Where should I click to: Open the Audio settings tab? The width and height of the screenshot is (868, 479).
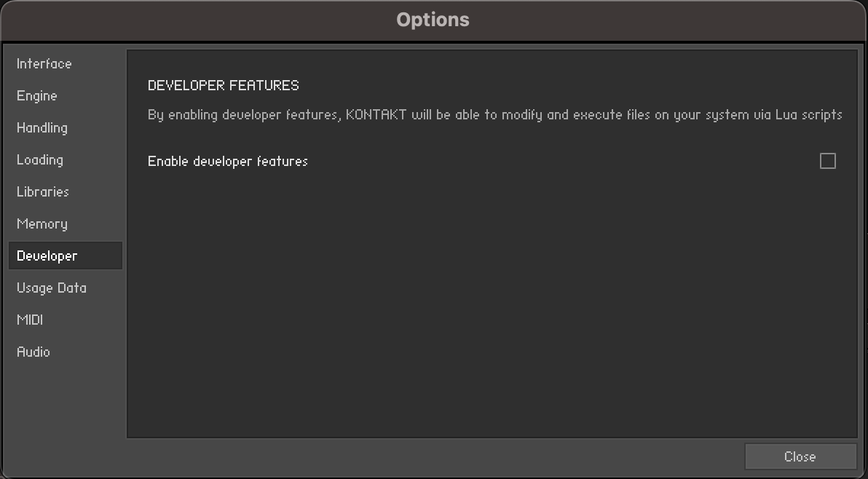point(33,352)
